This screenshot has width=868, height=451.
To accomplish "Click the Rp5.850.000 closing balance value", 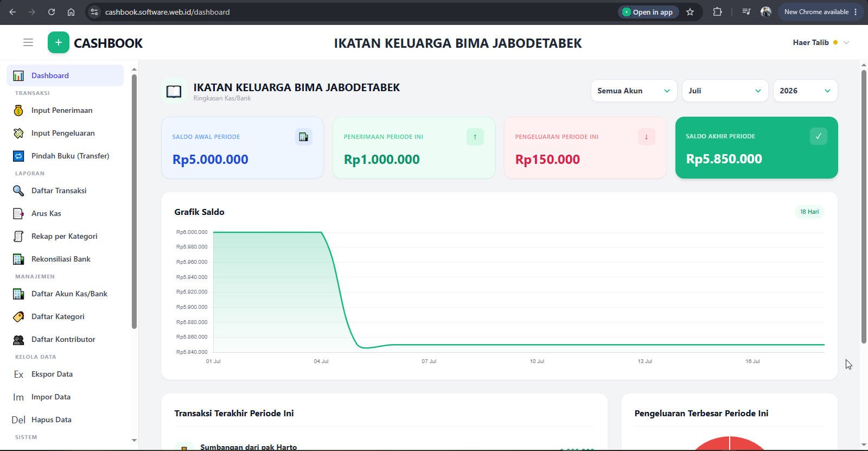I will 724,158.
